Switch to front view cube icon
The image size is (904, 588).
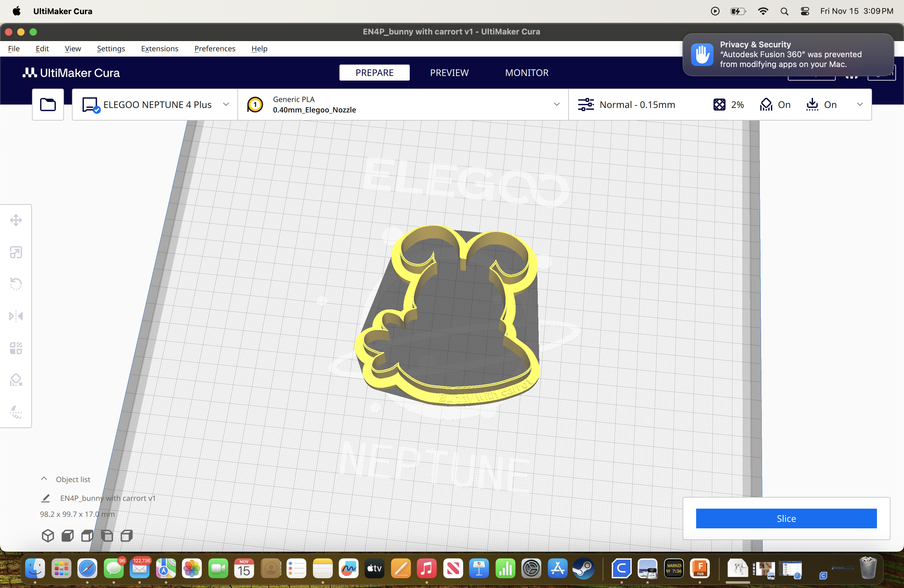pos(68,536)
